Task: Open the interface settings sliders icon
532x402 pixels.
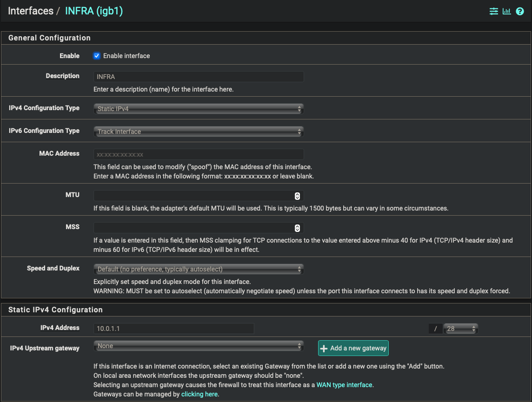Action: click(493, 11)
